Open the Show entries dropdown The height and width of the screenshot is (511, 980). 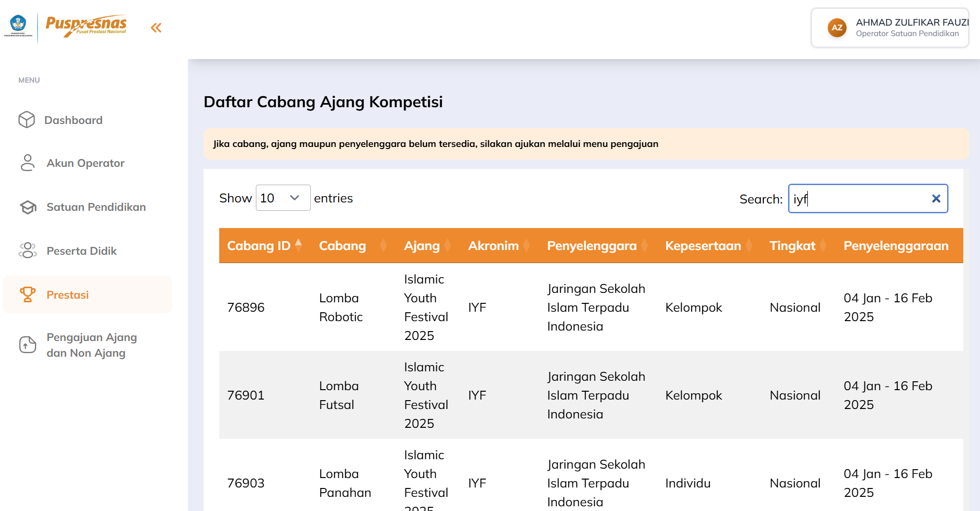pos(283,198)
